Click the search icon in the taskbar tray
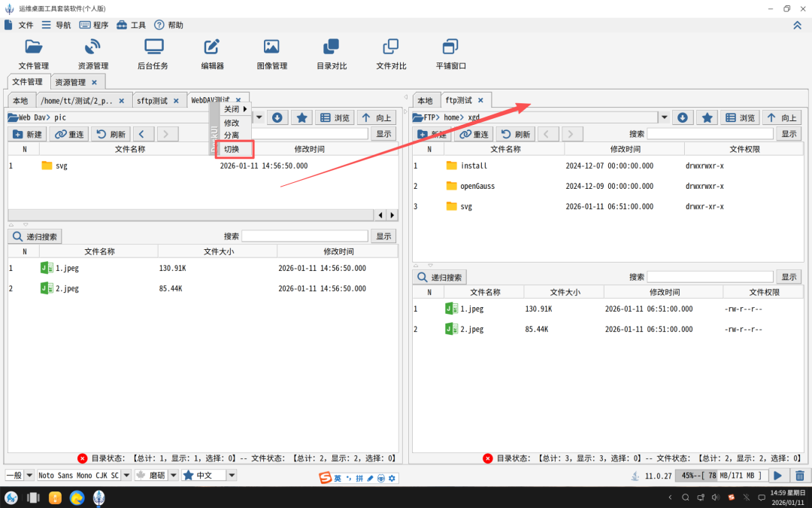This screenshot has height=508, width=812. point(685,497)
